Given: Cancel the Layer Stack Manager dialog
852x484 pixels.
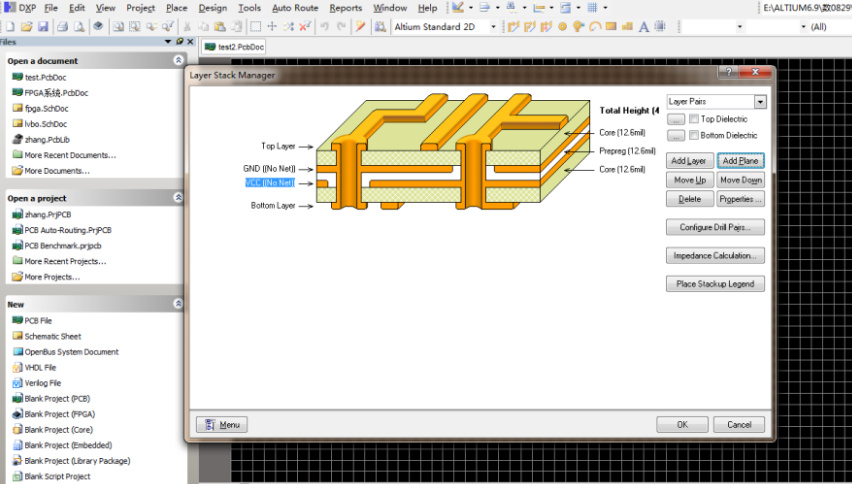Looking at the screenshot, I should [739, 425].
